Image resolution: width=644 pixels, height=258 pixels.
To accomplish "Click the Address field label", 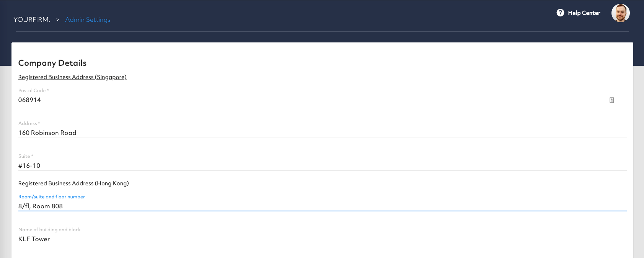I will (x=29, y=123).
